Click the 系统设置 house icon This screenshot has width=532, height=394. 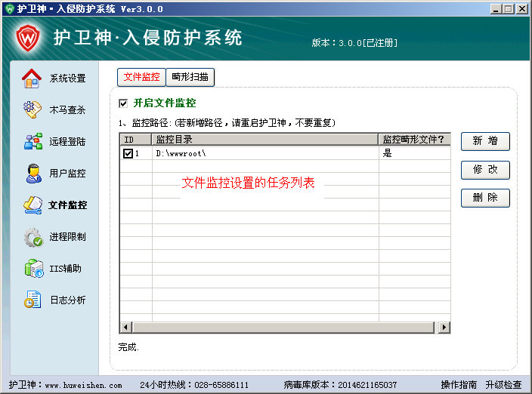pos(32,78)
